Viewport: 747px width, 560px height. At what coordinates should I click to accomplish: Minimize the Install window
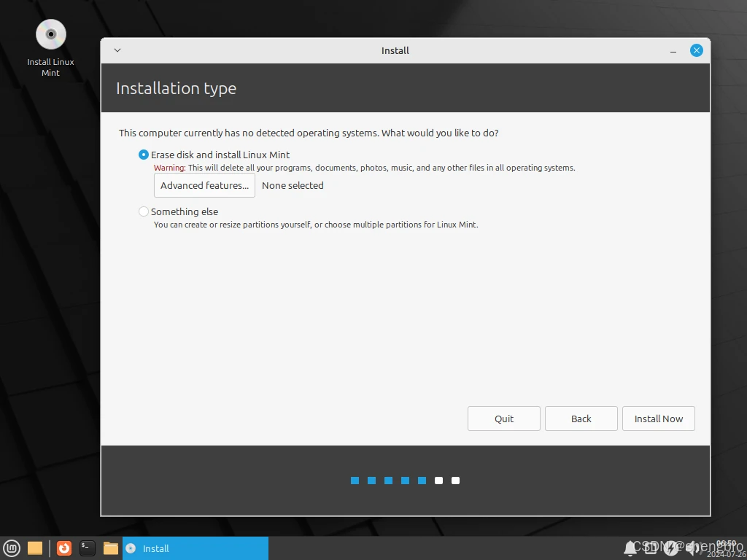[x=673, y=50]
